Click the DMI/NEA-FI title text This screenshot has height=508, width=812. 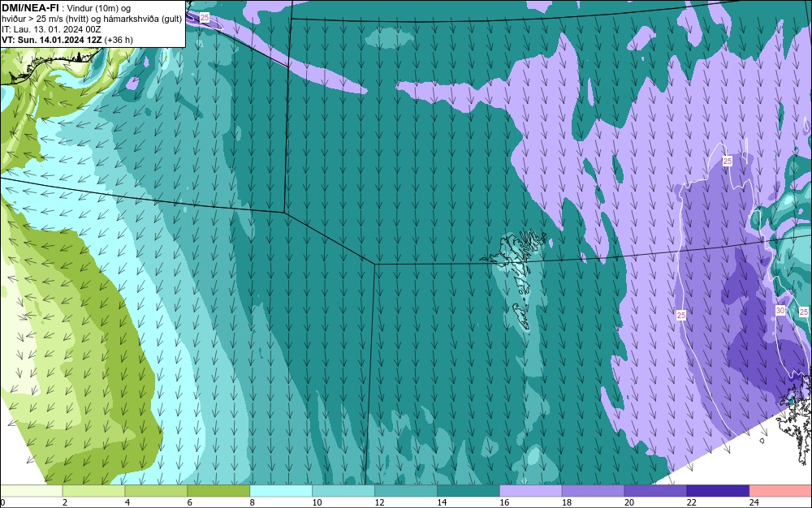point(29,8)
